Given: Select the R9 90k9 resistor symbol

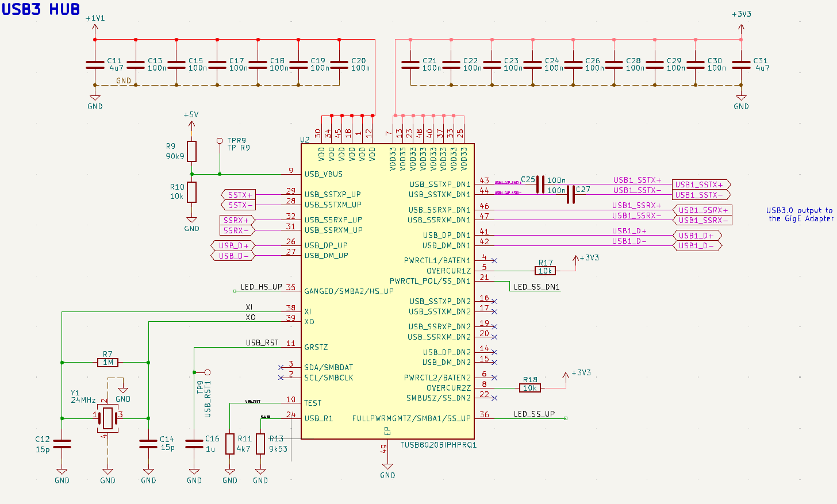Looking at the screenshot, I should tap(191, 151).
